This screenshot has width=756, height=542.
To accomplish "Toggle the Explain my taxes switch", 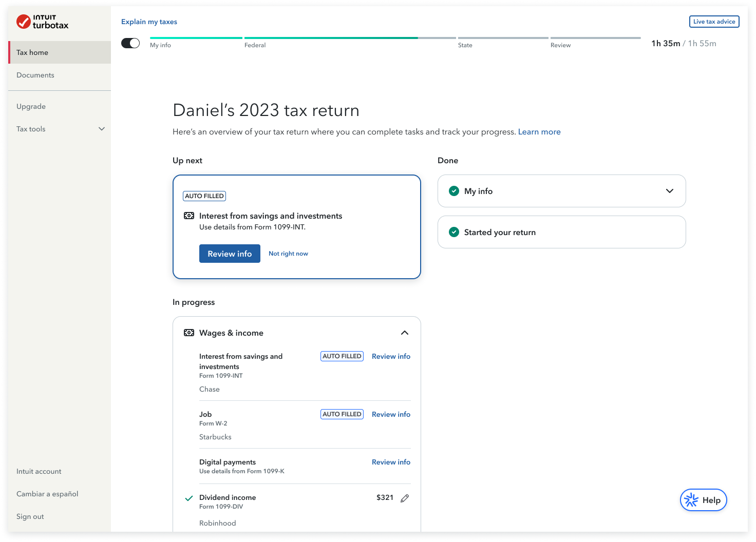I will 130,43.
